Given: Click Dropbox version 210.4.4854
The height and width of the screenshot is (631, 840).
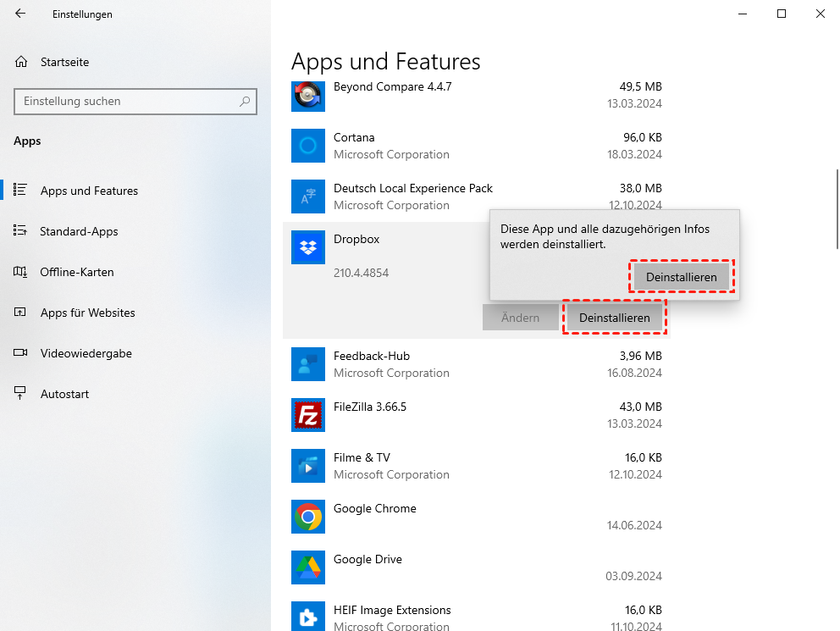Looking at the screenshot, I should (361, 274).
